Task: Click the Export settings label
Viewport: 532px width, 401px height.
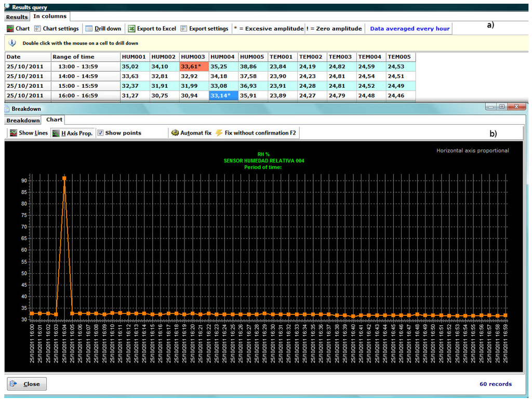Action: tap(209, 29)
